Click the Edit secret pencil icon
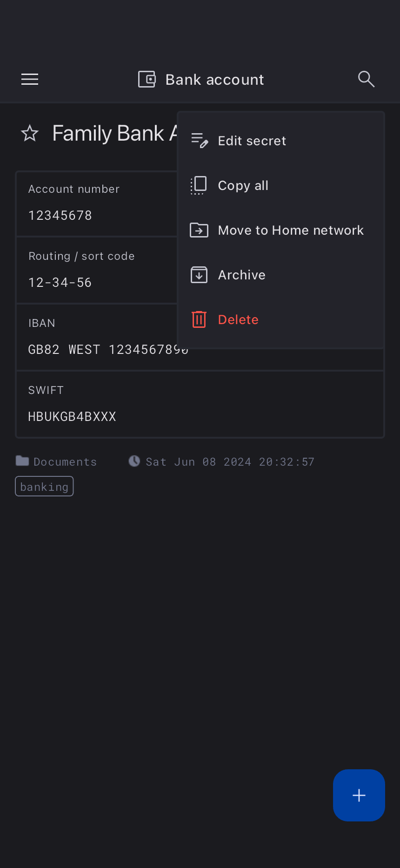This screenshot has width=400, height=868. tap(199, 141)
